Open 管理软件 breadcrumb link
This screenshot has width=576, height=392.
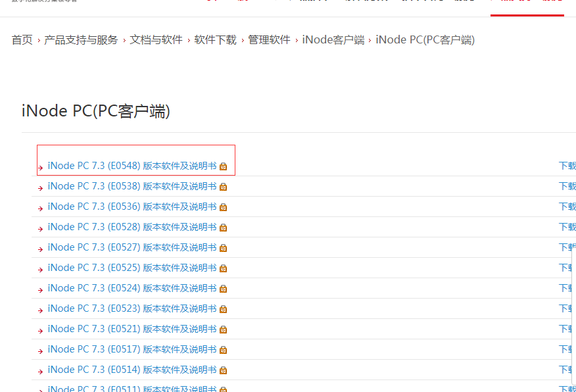pyautogui.click(x=270, y=39)
